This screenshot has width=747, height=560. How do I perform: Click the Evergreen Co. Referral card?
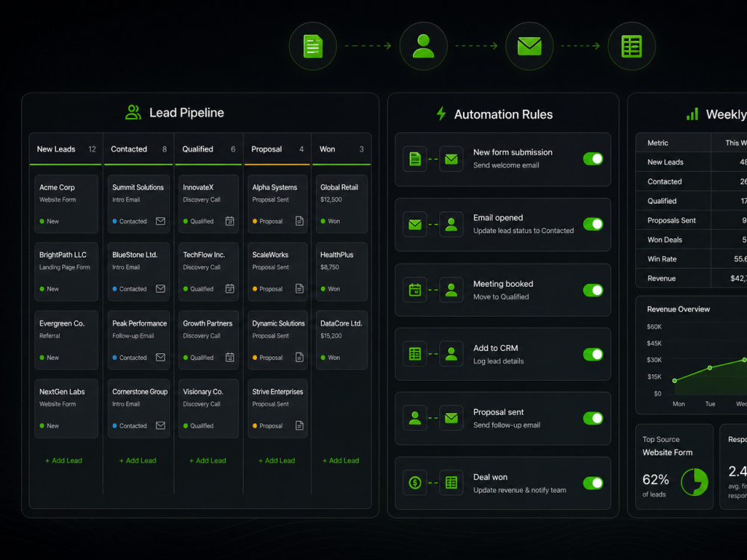(x=66, y=340)
